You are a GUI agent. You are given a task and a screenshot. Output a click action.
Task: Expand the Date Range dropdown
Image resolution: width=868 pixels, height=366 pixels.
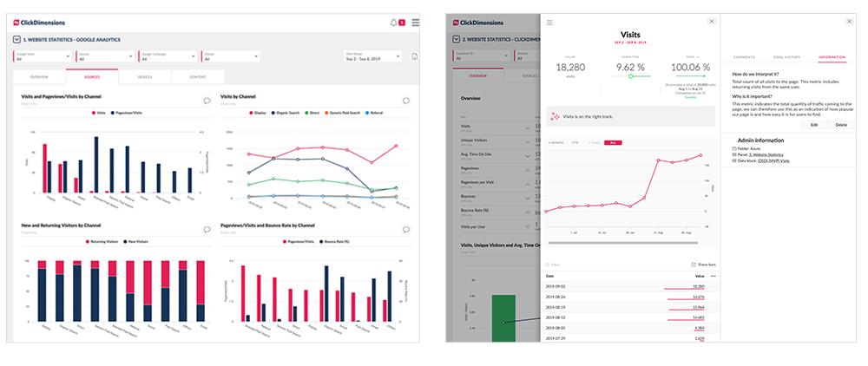tap(373, 56)
